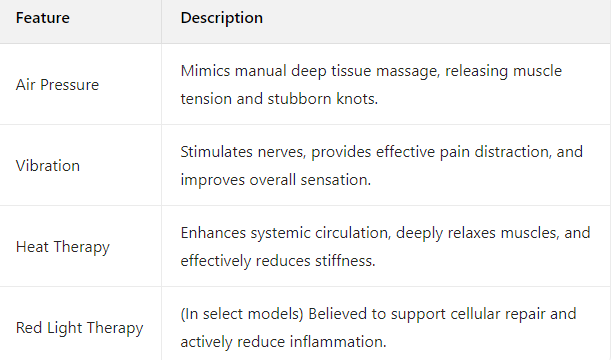Click the 'Stimulates nerves' description line
Viewport: 616px width, 360px height.
click(381, 152)
